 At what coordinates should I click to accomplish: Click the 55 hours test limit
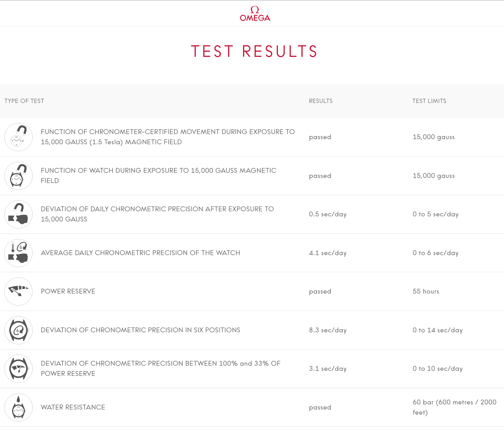click(426, 291)
